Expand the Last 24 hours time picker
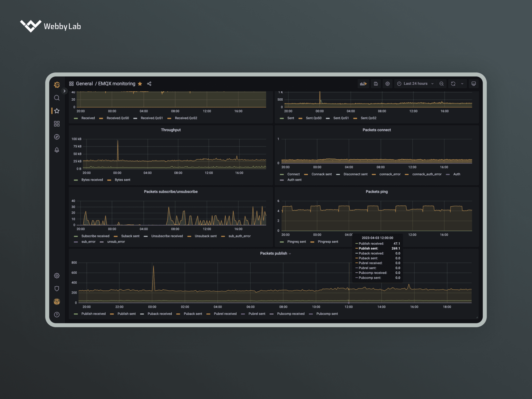Image resolution: width=532 pixels, height=399 pixels. tap(415, 84)
